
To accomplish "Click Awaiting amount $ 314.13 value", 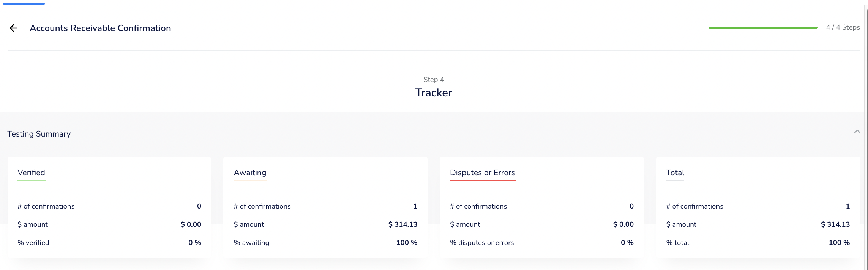I will (x=402, y=224).
